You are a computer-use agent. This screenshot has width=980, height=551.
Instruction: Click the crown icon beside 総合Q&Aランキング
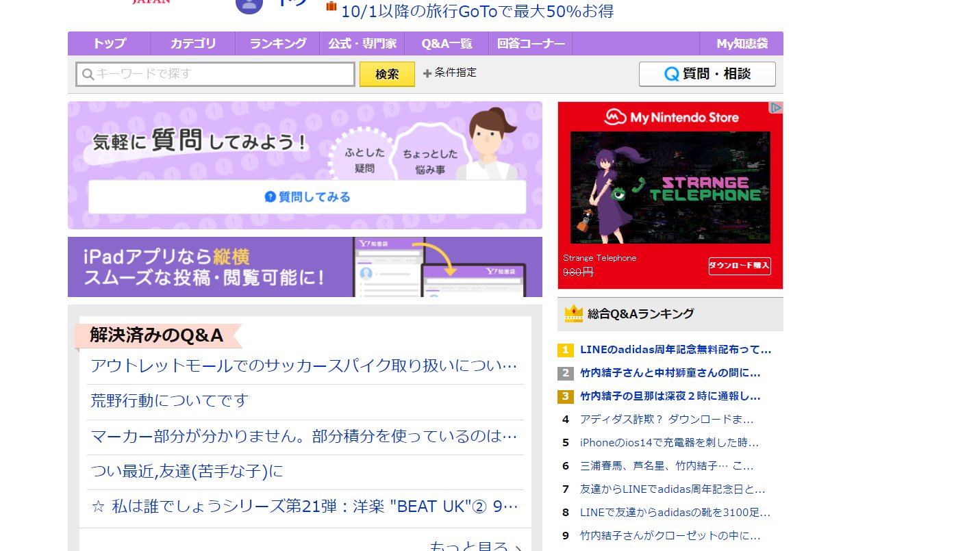click(573, 314)
